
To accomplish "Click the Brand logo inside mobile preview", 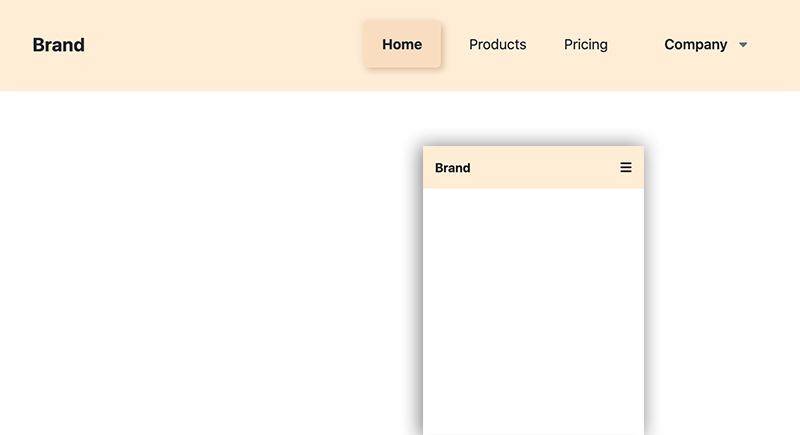I will tap(453, 168).
